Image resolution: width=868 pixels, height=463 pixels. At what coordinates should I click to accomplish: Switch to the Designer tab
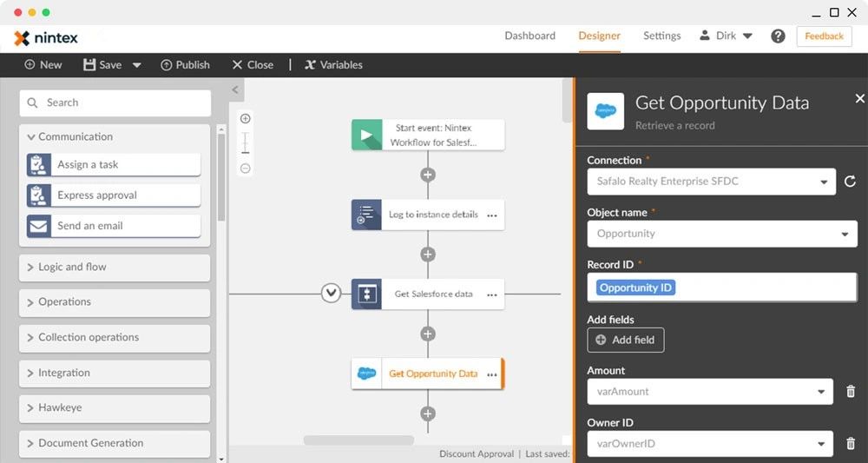coord(599,36)
